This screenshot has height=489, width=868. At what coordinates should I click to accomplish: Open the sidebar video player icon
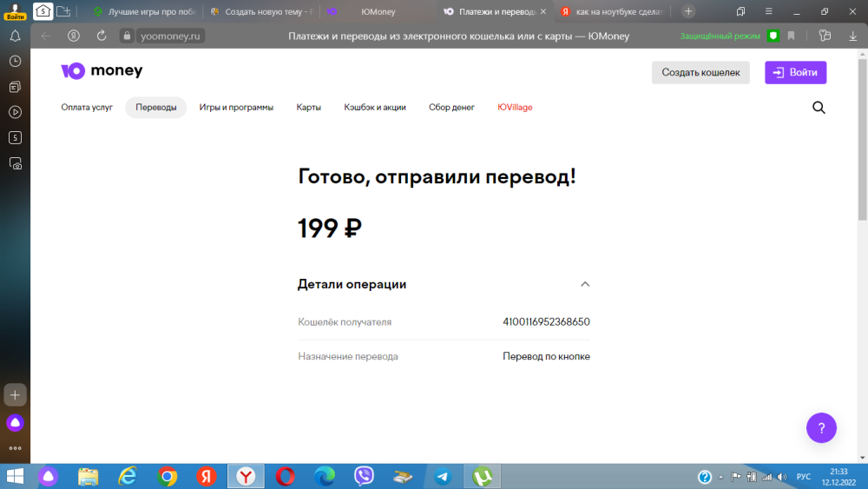click(15, 112)
